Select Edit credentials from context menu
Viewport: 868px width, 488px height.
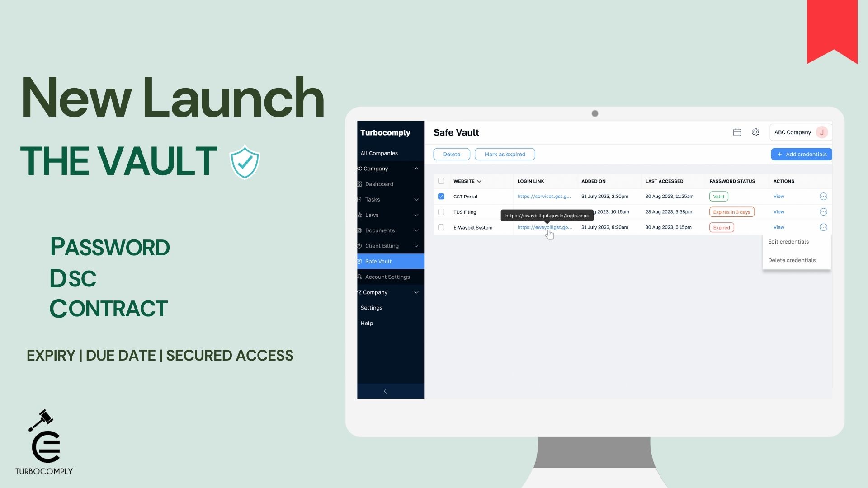coord(788,241)
